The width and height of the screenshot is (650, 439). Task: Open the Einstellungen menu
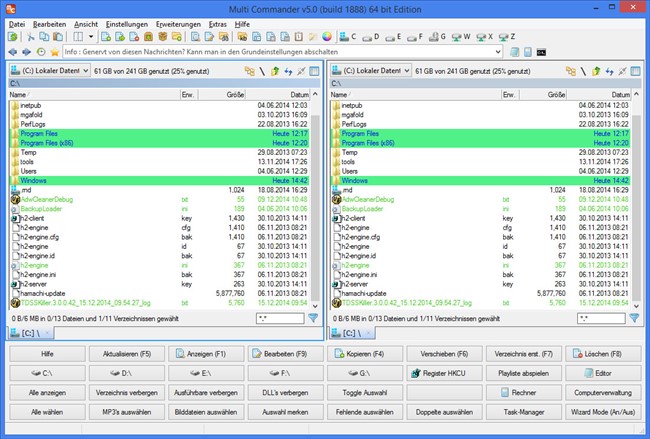[x=127, y=24]
